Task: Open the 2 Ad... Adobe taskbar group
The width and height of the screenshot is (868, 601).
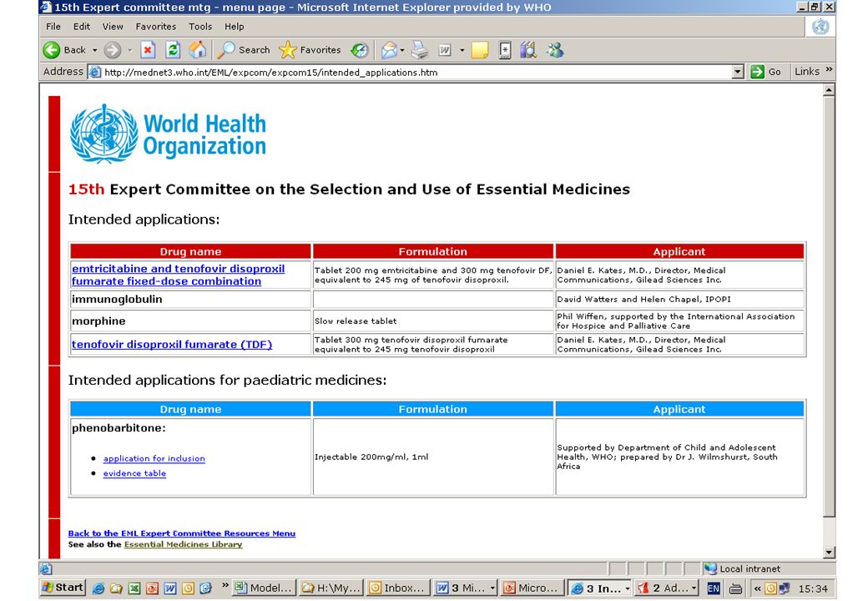Action: (667, 588)
